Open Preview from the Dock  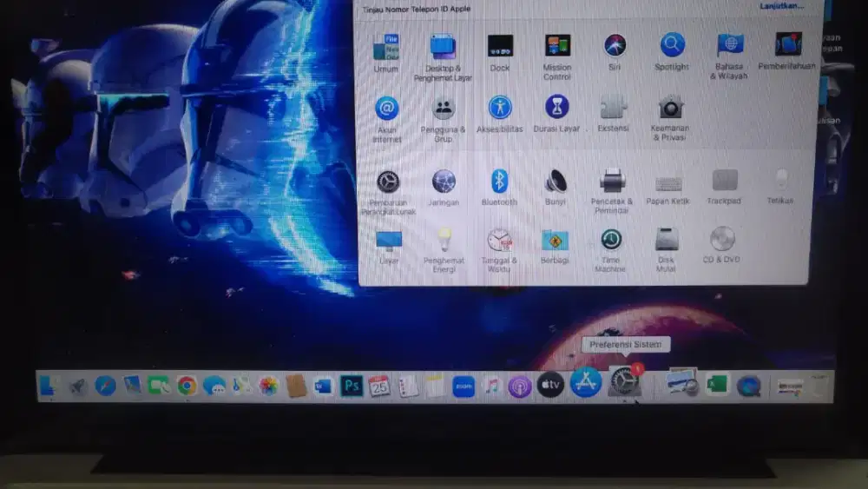click(681, 382)
